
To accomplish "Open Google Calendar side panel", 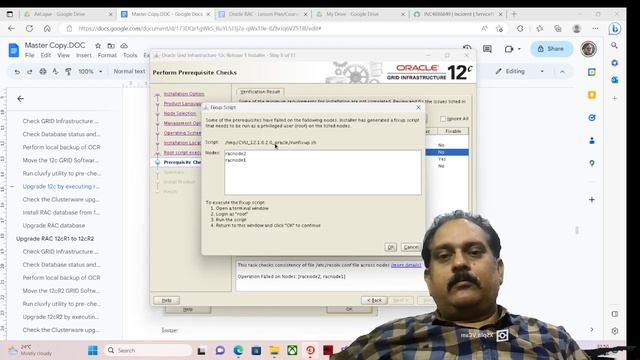I will [x=592, y=72].
